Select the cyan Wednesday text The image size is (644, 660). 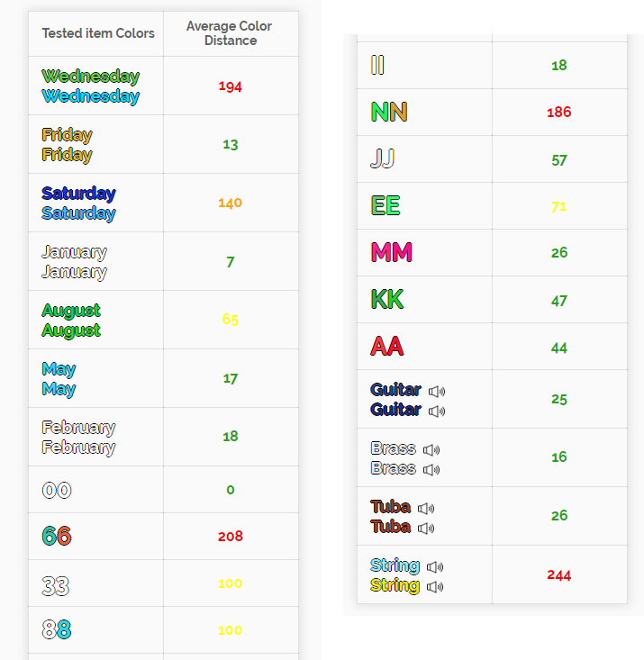(x=91, y=96)
